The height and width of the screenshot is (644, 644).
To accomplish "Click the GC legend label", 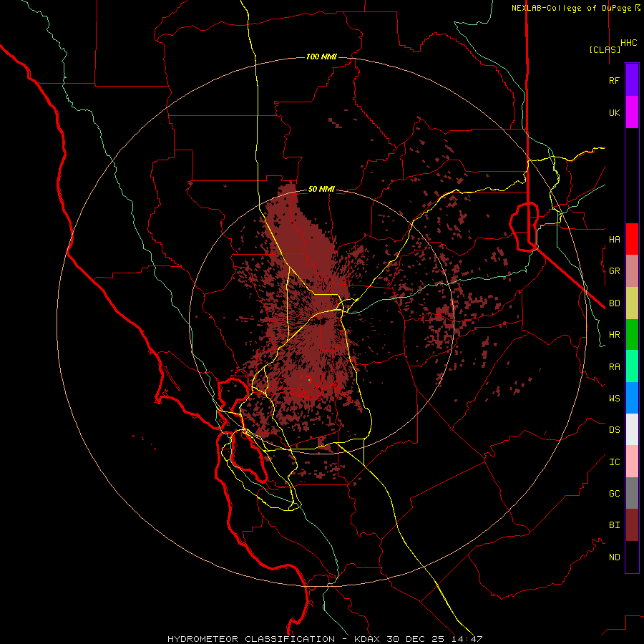I will point(615,494).
